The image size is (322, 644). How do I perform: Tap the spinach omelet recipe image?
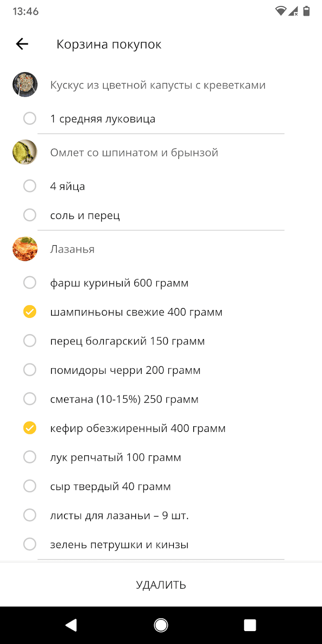[x=25, y=152]
